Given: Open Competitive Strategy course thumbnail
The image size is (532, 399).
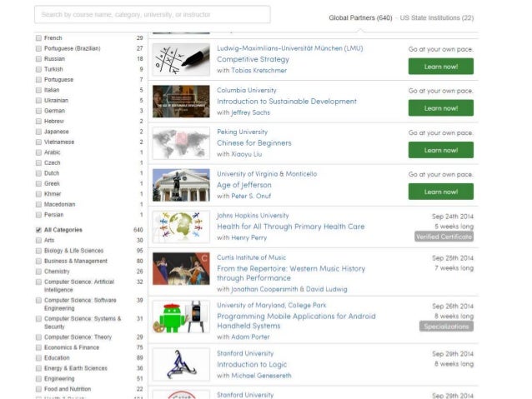Looking at the screenshot, I should pyautogui.click(x=181, y=59).
